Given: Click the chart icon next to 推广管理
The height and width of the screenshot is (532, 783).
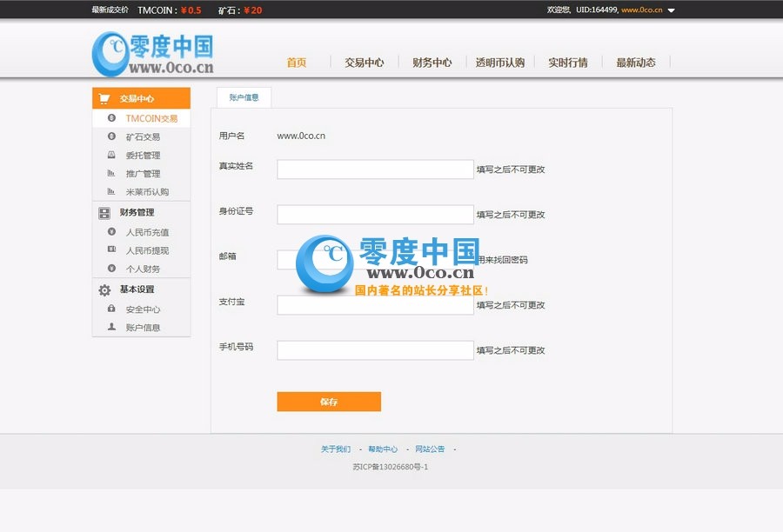Looking at the screenshot, I should pyautogui.click(x=110, y=173).
